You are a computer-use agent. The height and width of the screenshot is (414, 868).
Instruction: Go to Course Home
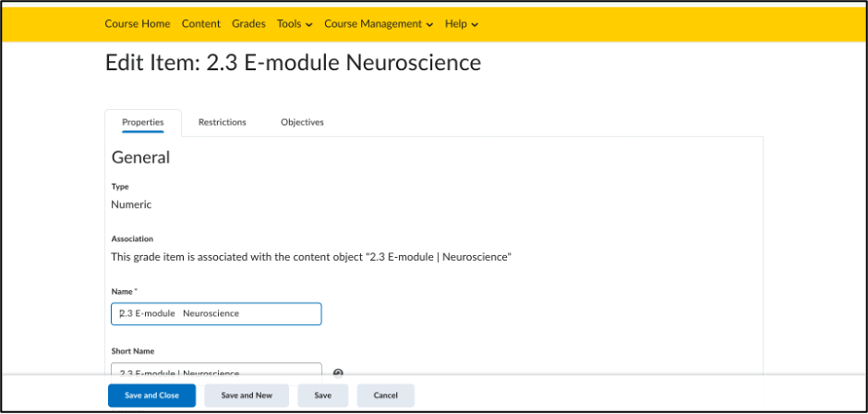(138, 24)
